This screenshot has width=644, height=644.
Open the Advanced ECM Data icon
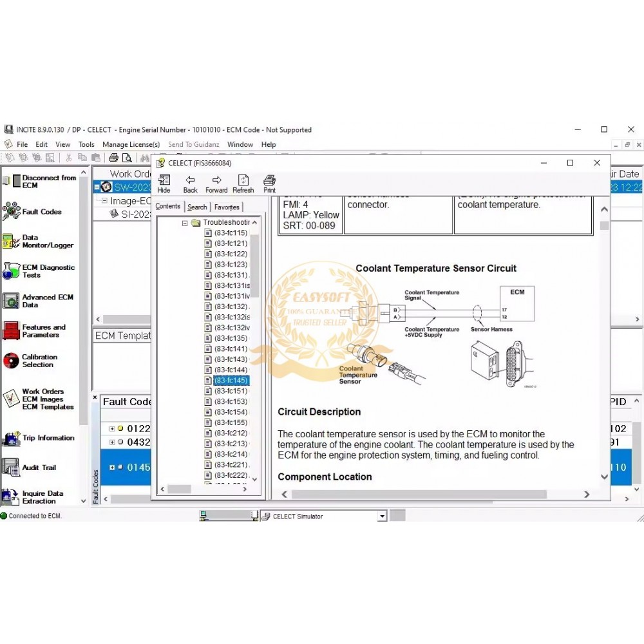click(11, 301)
